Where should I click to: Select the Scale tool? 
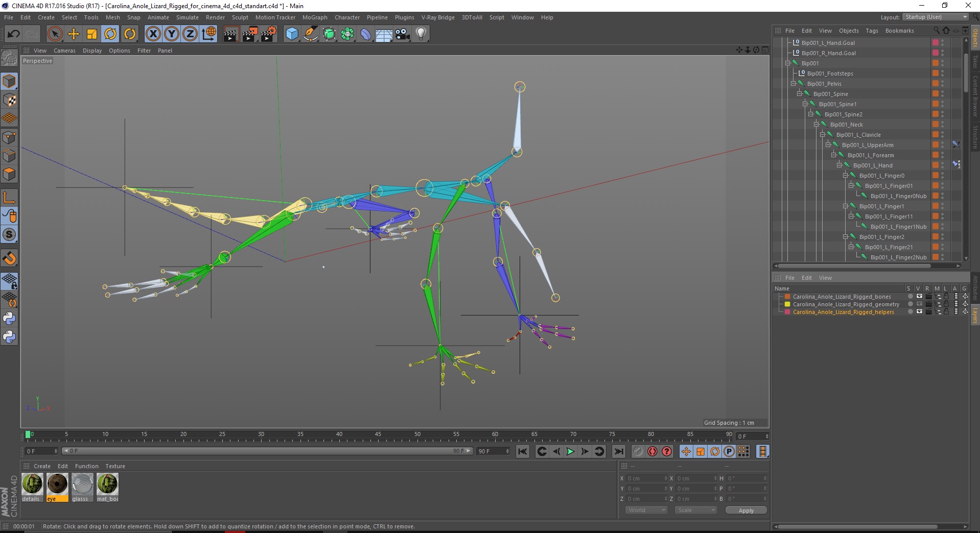click(x=92, y=34)
